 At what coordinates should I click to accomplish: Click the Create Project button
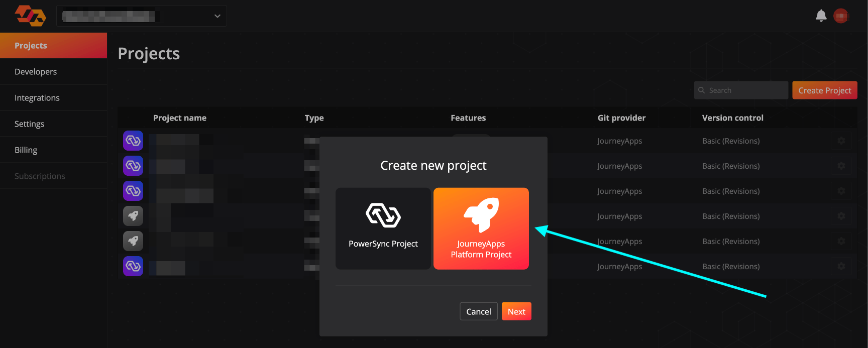pos(825,90)
